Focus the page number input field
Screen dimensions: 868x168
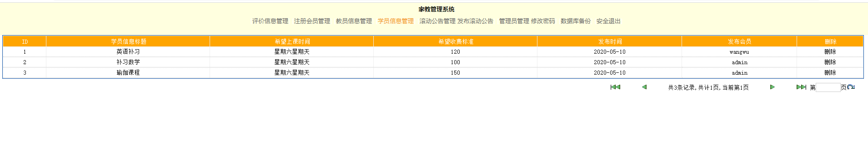click(x=828, y=87)
